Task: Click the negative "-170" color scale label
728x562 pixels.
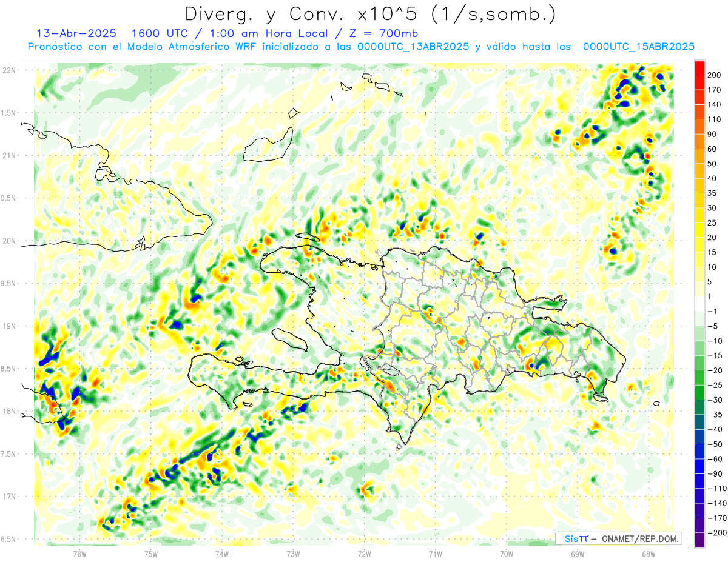Action: coord(717,518)
